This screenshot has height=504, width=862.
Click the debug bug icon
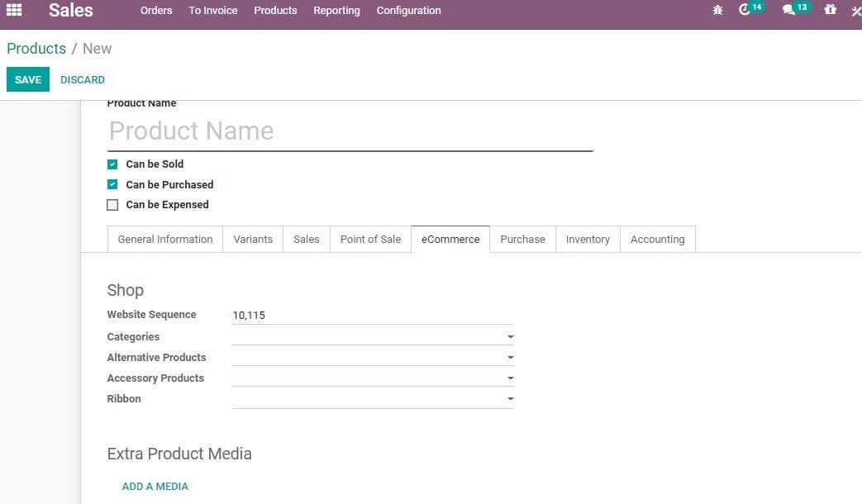(x=717, y=9)
